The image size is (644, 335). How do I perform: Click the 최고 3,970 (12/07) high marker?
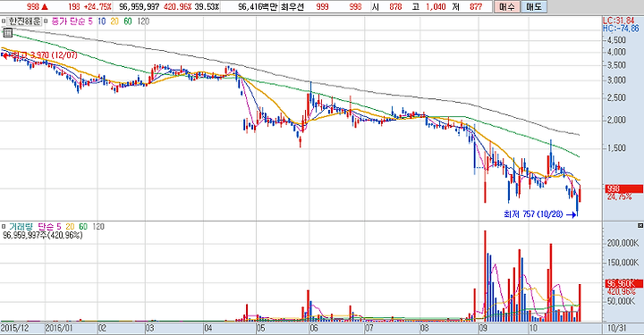(40, 55)
